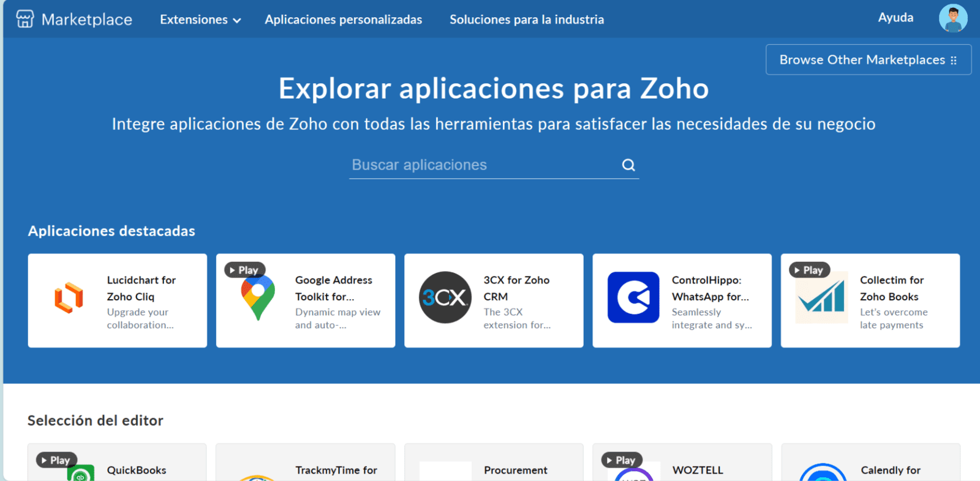Open the WOZTELL card title

698,470
